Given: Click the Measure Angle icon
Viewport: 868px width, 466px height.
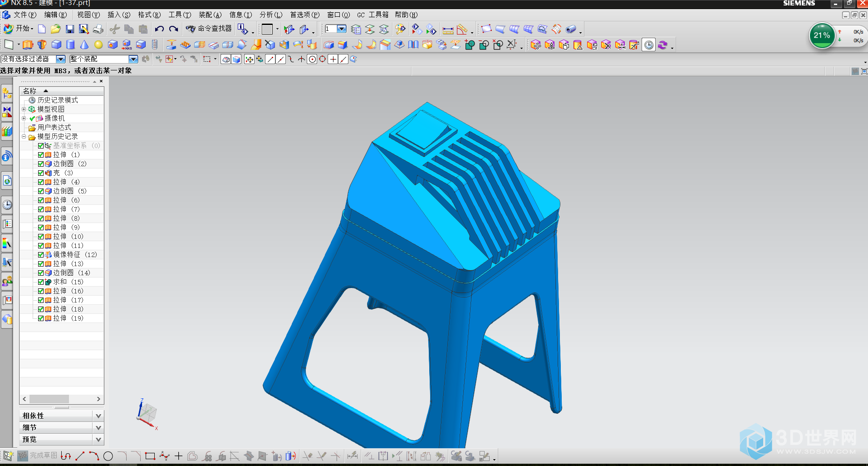Looking at the screenshot, I should [462, 30].
